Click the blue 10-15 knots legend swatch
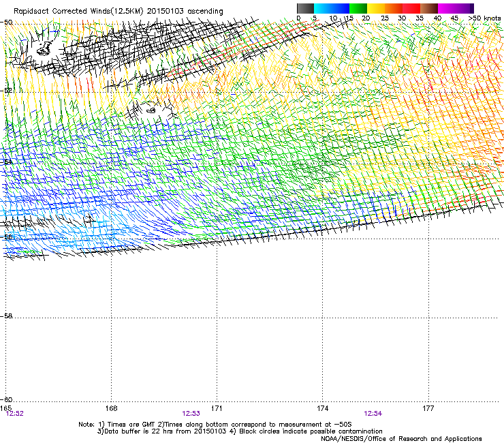 point(341,8)
